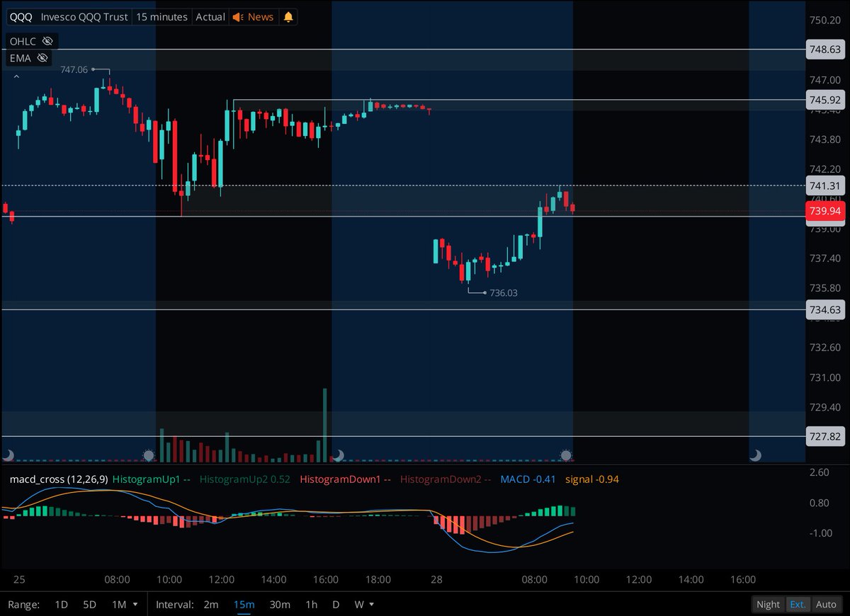Select the 15m interval

[x=244, y=605]
